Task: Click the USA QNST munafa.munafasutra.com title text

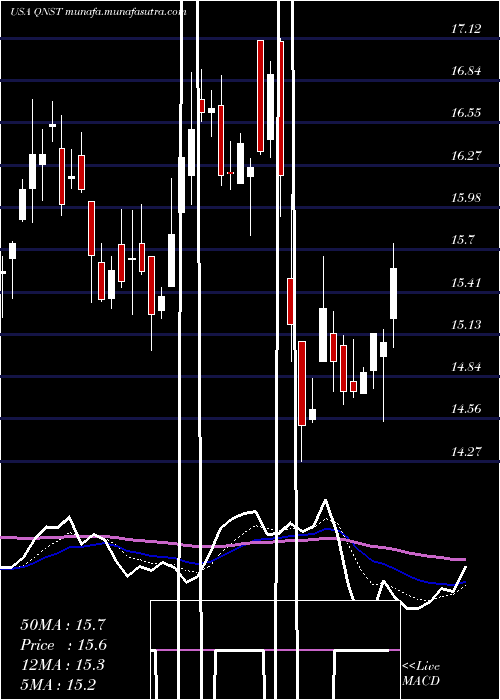Action: 98,12
